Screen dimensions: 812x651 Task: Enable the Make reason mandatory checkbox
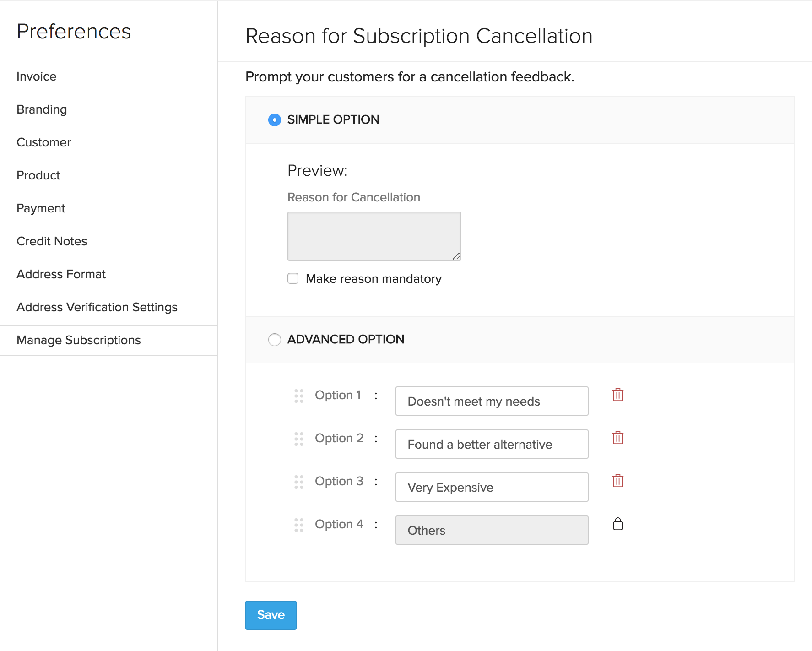292,278
